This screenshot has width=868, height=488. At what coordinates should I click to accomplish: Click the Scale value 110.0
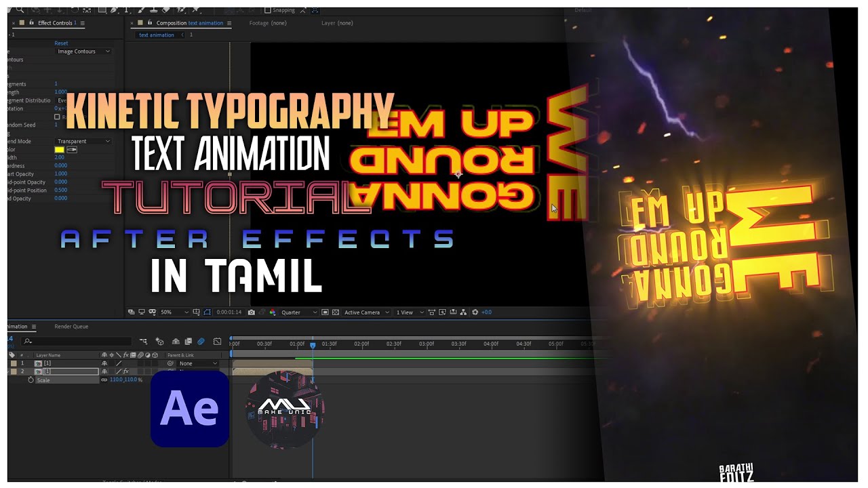pyautogui.click(x=117, y=380)
